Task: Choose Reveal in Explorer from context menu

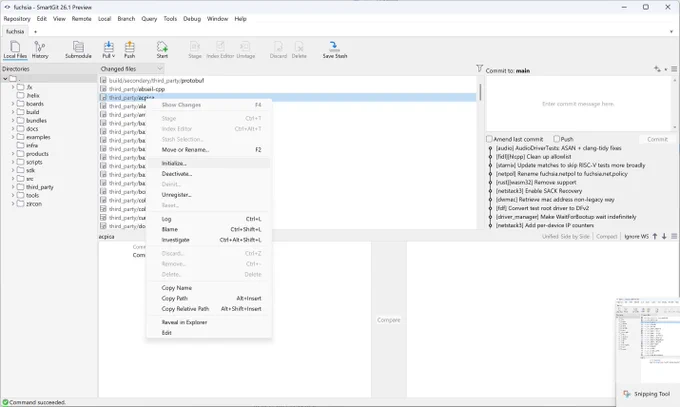Action: click(209, 322)
